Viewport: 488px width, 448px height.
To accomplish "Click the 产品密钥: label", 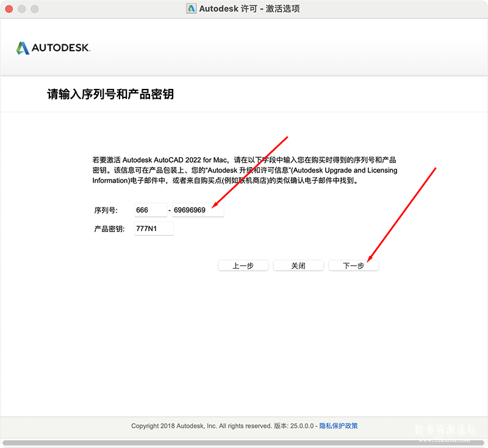I will [x=109, y=229].
